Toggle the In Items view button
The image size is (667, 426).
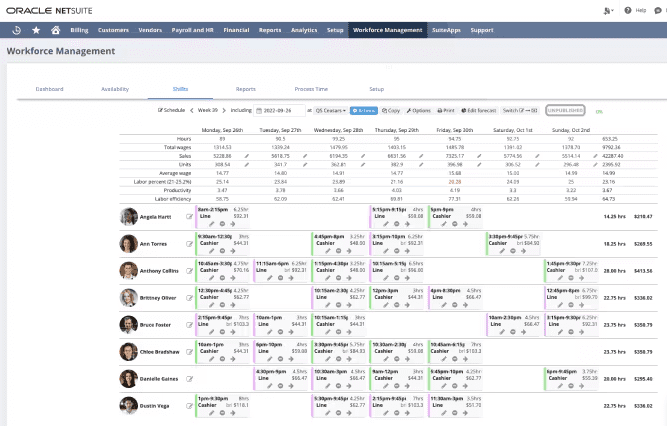pyautogui.click(x=364, y=110)
